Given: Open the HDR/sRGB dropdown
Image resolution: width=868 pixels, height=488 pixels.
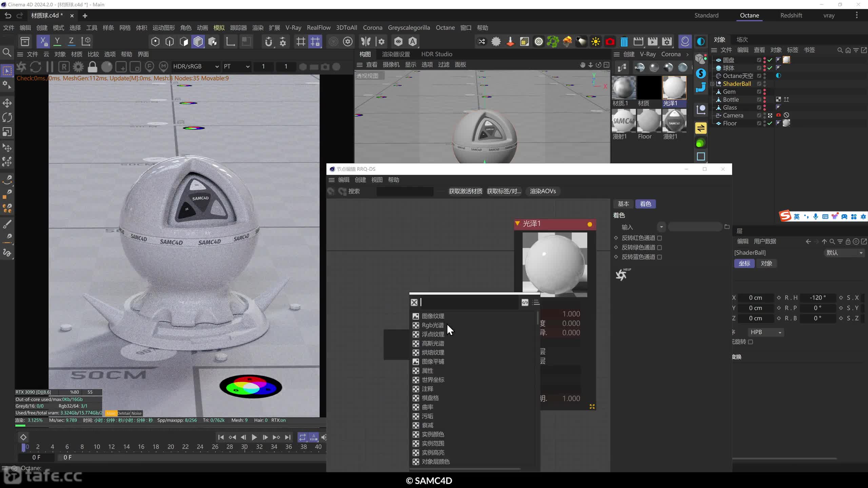Looking at the screenshot, I should click(196, 66).
